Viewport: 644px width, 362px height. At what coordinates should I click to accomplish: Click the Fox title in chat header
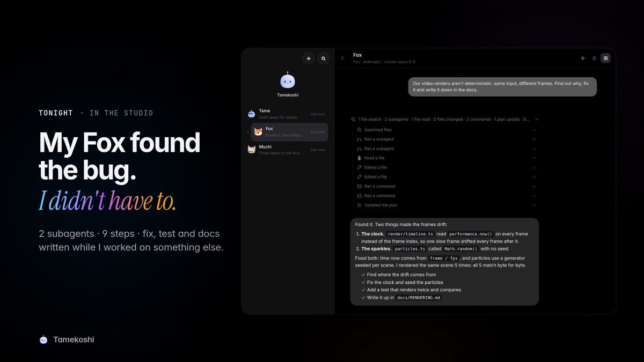tap(357, 55)
